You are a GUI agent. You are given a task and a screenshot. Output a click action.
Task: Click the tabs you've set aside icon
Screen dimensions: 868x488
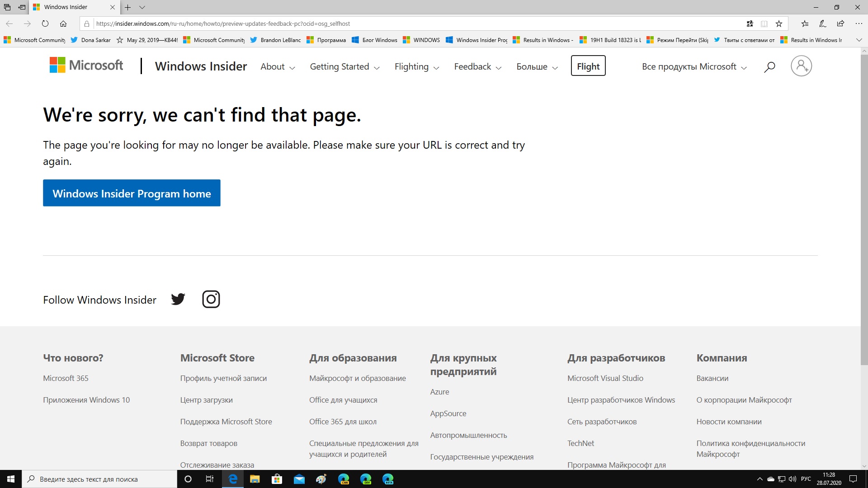click(7, 7)
